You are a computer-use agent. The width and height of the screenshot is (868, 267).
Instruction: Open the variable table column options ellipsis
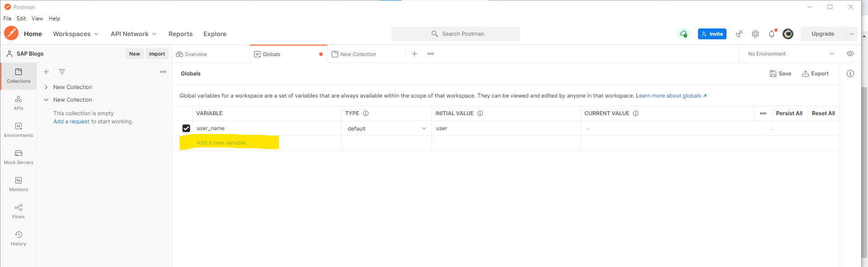click(763, 113)
